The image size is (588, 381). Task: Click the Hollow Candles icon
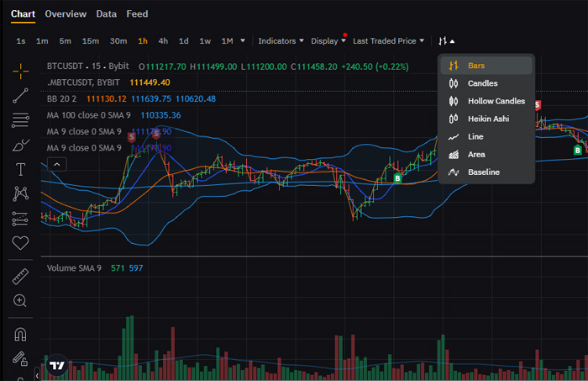pos(454,101)
